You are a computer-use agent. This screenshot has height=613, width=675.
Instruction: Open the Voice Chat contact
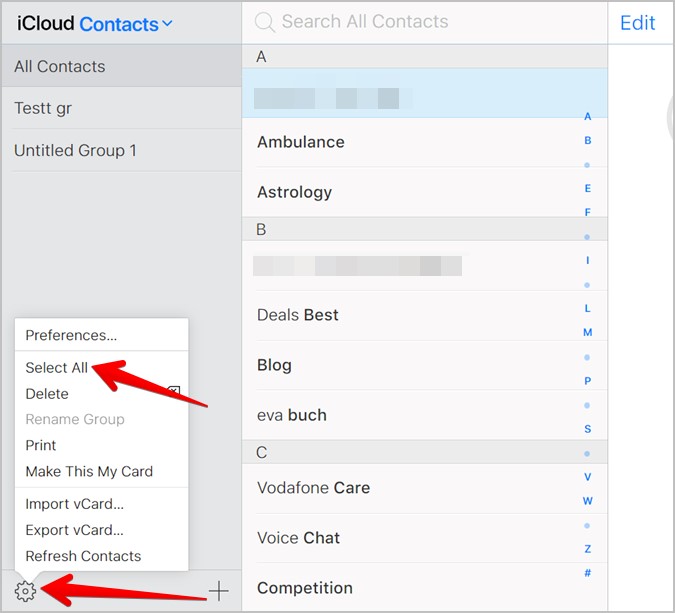424,538
